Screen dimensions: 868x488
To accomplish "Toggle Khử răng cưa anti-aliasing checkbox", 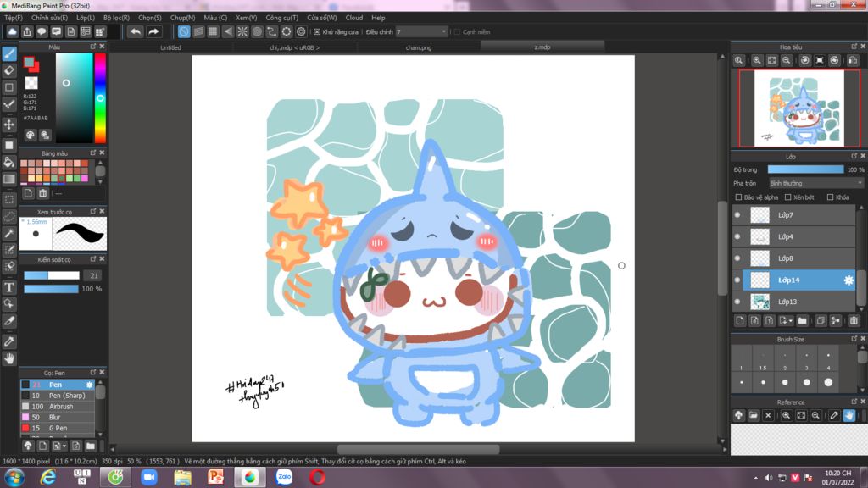I will coord(317,32).
